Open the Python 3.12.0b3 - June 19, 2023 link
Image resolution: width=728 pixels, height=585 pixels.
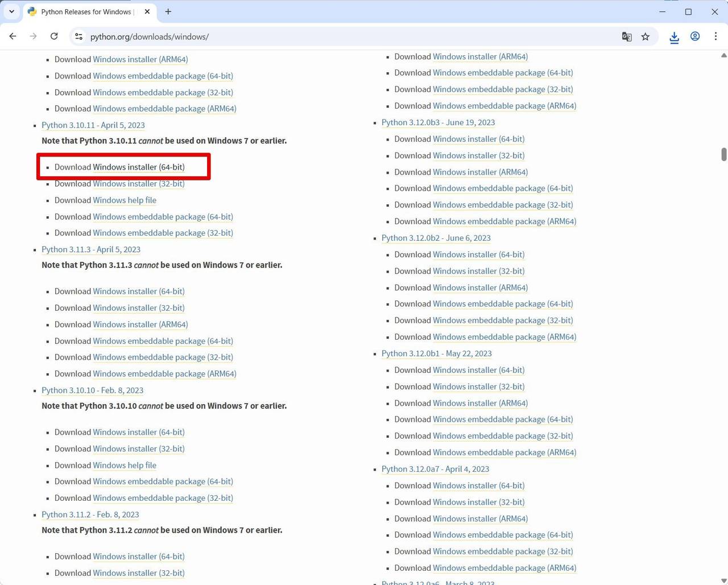(439, 122)
